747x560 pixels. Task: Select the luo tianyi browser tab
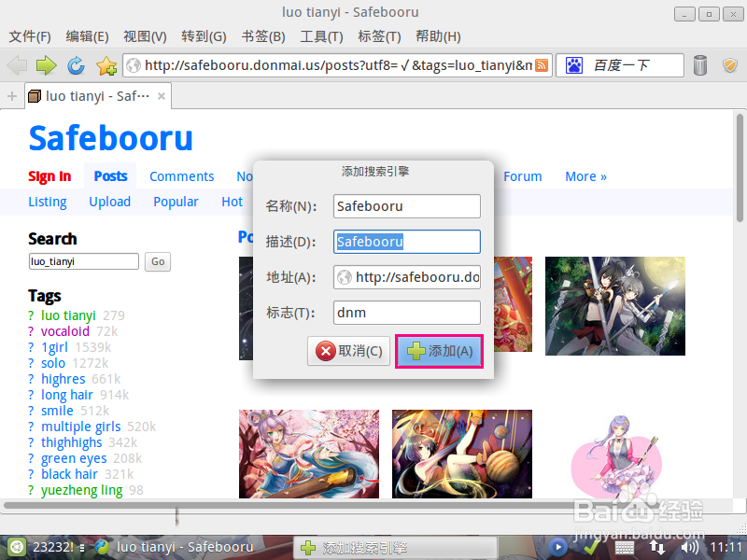coord(98,96)
